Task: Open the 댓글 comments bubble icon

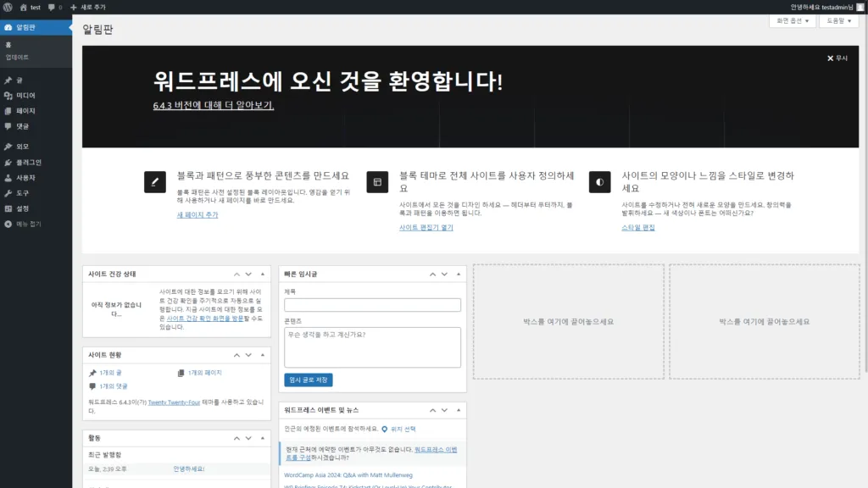Action: (x=8, y=125)
